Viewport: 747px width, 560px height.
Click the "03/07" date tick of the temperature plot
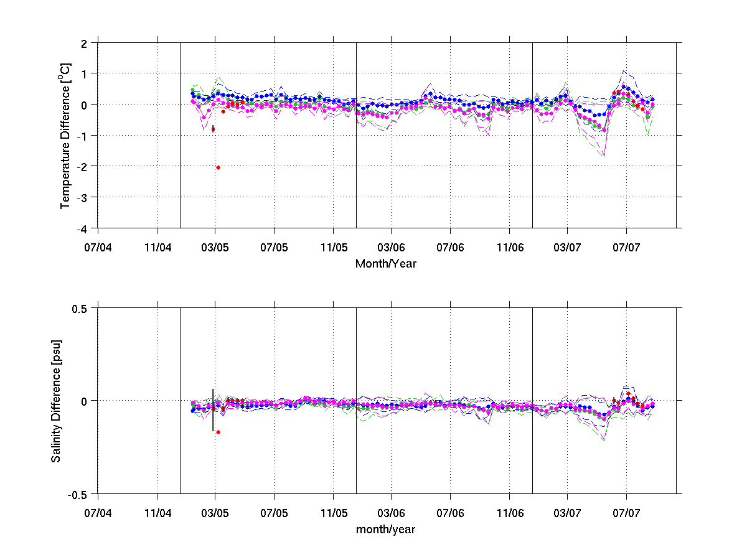(568, 248)
